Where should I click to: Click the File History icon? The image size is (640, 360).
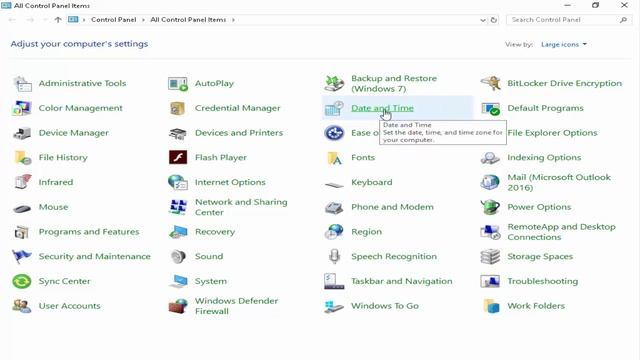(22, 158)
